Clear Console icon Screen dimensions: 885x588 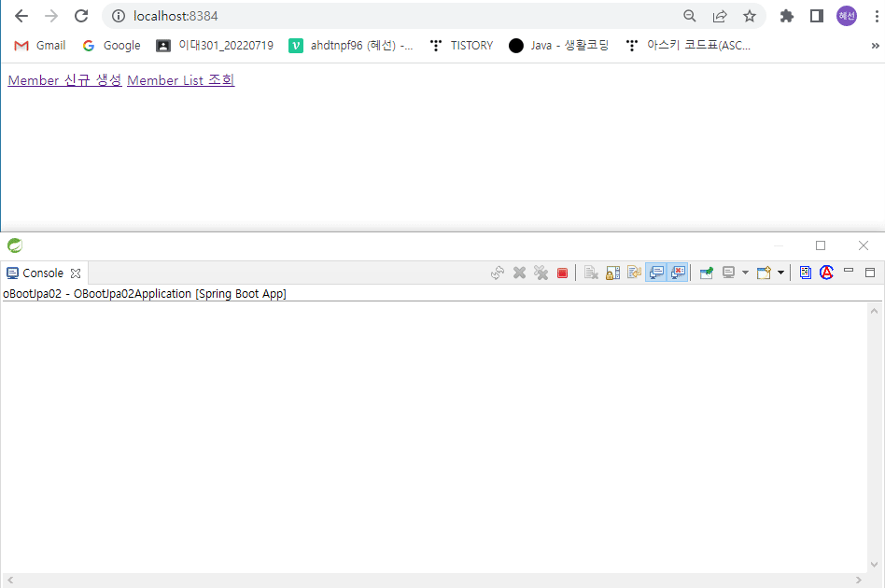pyautogui.click(x=591, y=273)
